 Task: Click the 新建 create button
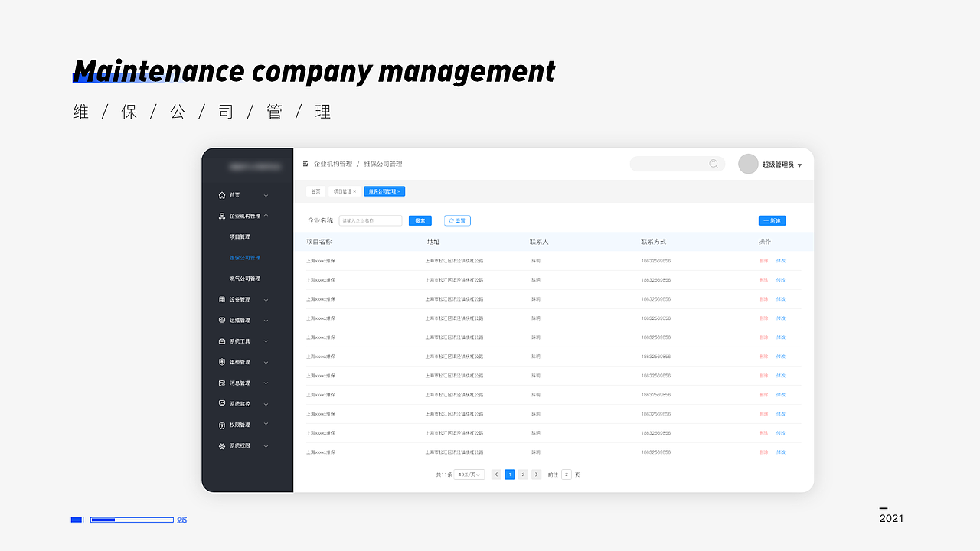(772, 220)
